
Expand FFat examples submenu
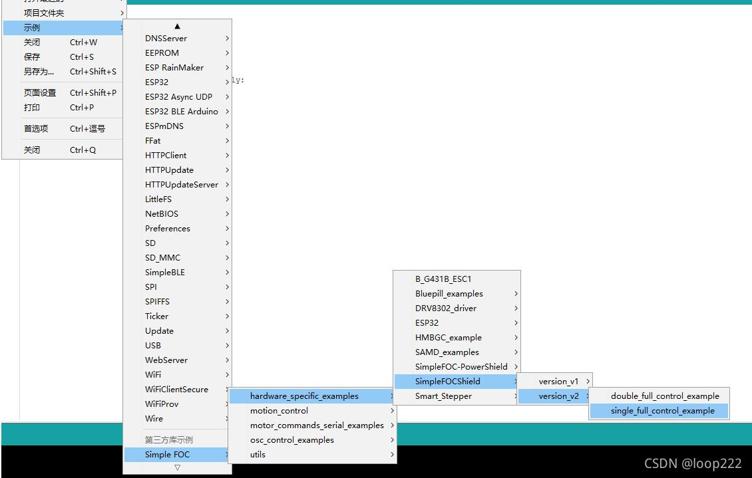tap(177, 140)
